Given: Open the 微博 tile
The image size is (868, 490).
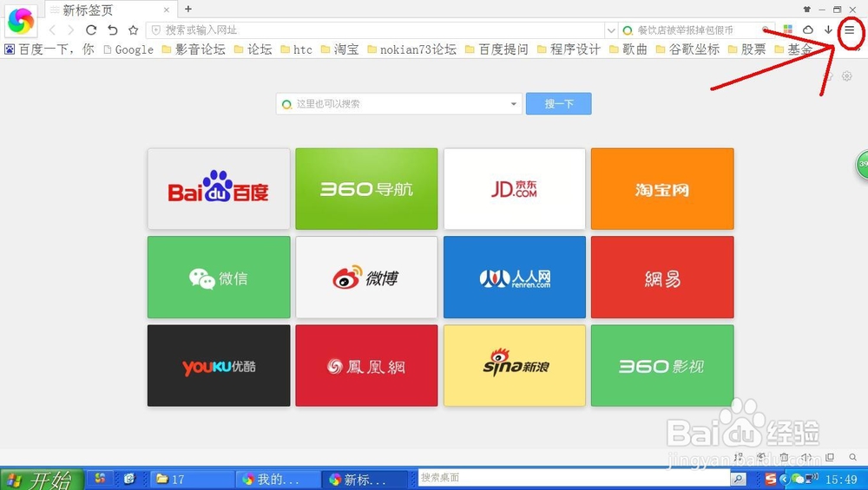Looking at the screenshot, I should click(366, 277).
